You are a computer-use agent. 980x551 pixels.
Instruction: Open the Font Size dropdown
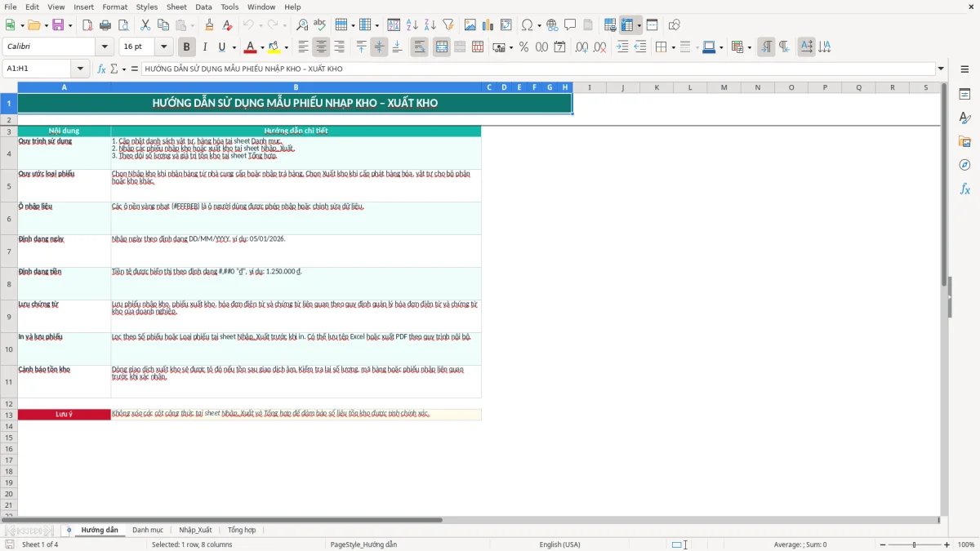(164, 47)
